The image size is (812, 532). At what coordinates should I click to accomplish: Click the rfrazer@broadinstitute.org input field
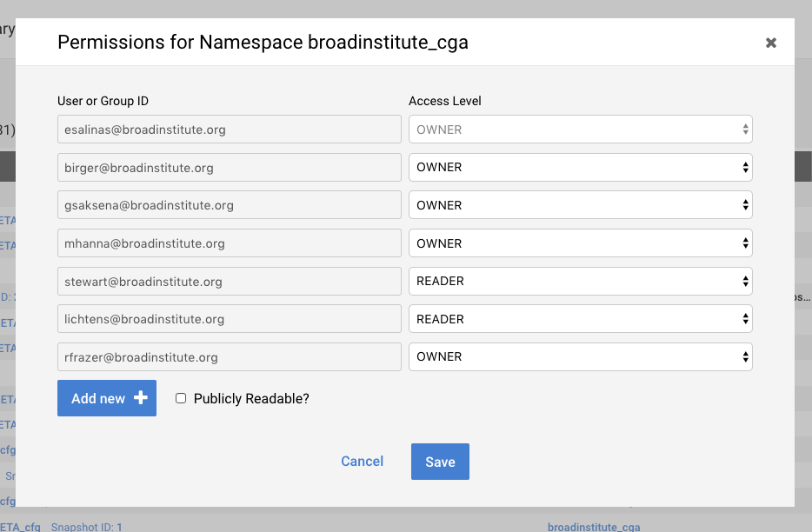(x=229, y=356)
